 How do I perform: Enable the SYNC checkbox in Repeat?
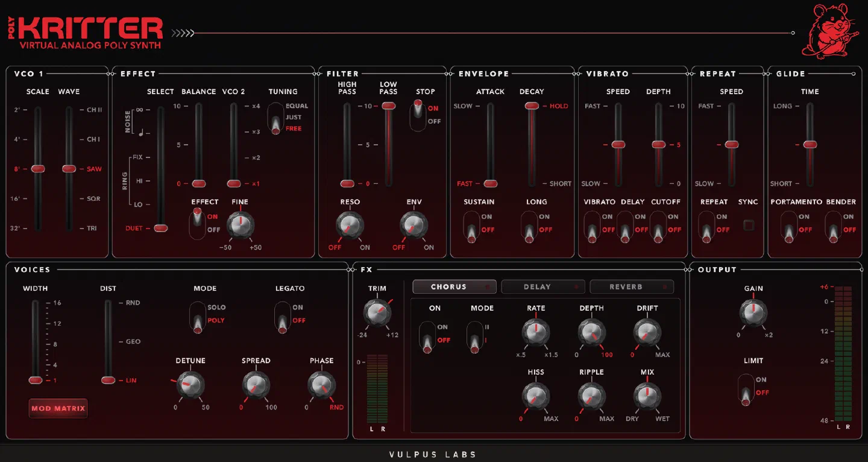[x=749, y=226]
